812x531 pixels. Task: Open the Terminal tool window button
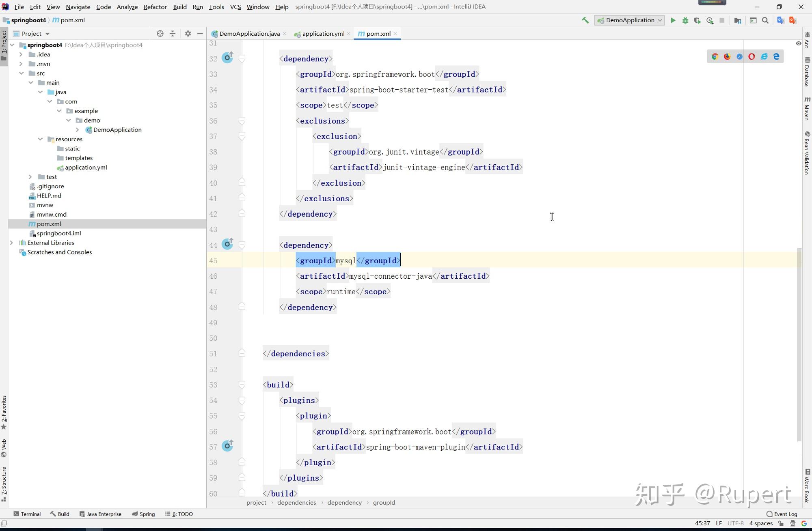[x=27, y=514]
